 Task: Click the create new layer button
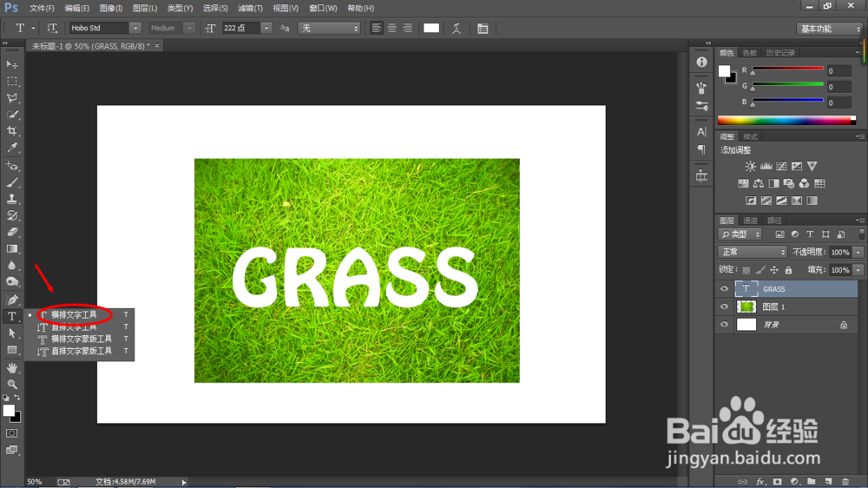828,481
